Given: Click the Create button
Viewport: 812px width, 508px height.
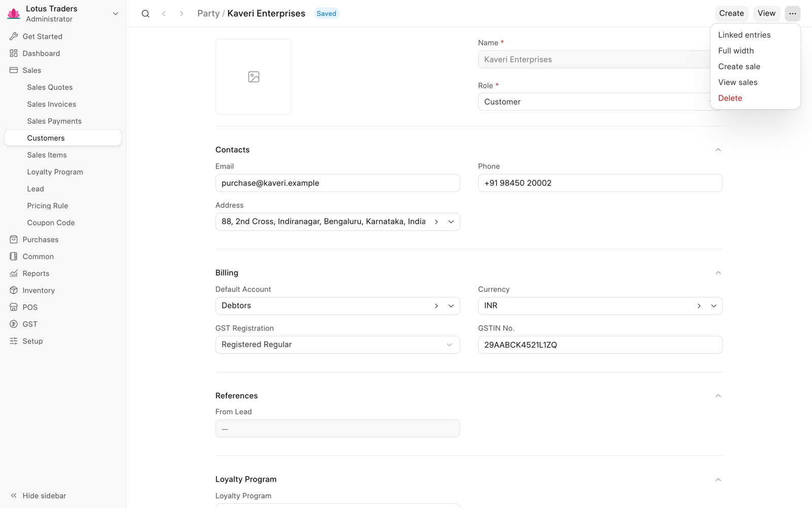Looking at the screenshot, I should 731,14.
